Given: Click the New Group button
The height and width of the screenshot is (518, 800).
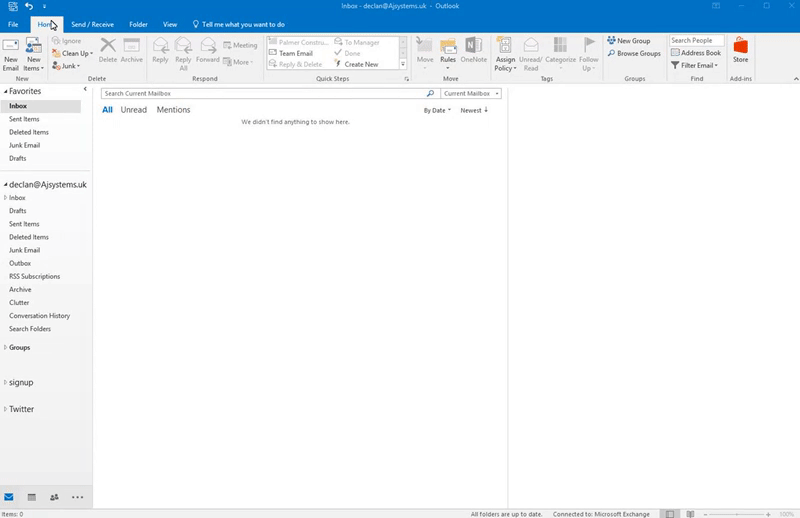Looking at the screenshot, I should coord(629,41).
